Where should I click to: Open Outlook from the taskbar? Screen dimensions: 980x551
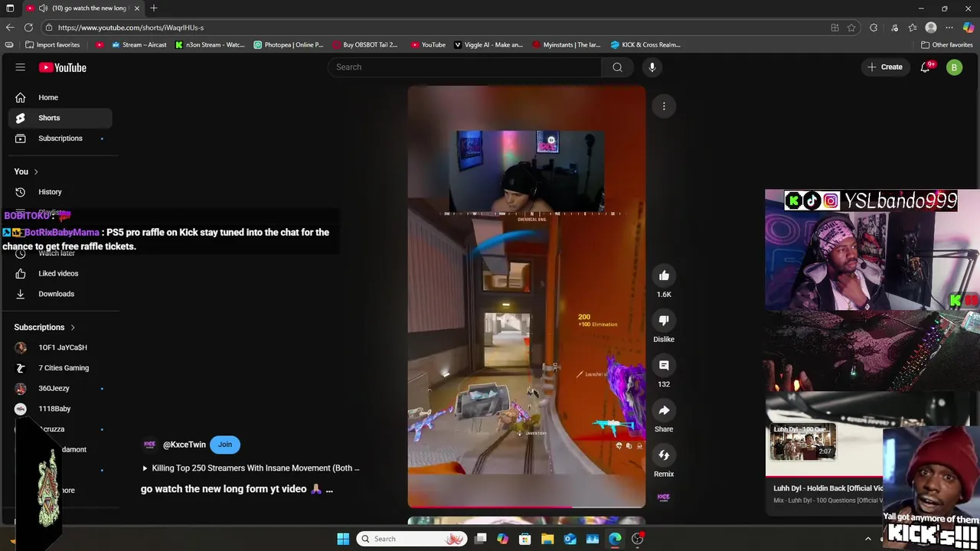coord(570,539)
